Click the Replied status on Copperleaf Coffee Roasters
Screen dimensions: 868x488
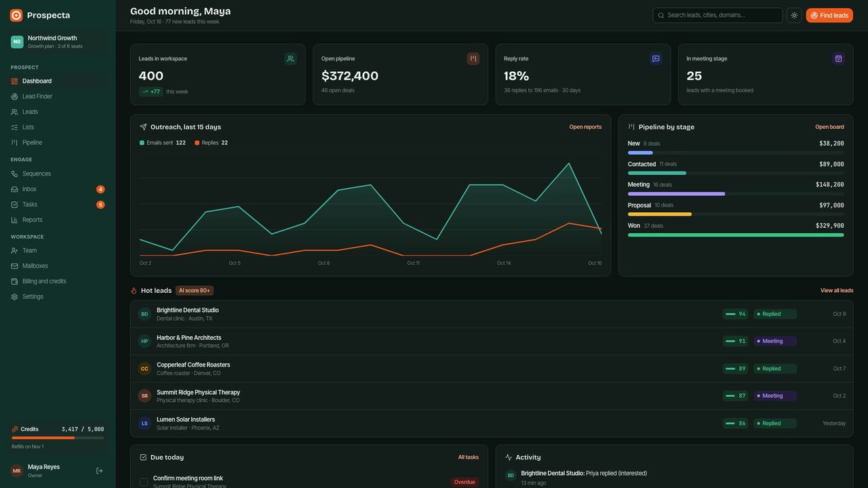point(775,369)
